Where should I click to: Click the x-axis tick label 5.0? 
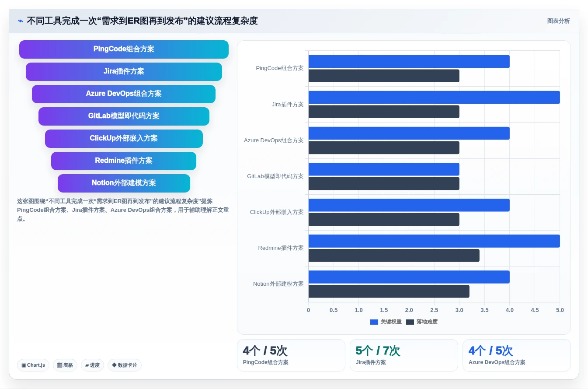coord(560,310)
